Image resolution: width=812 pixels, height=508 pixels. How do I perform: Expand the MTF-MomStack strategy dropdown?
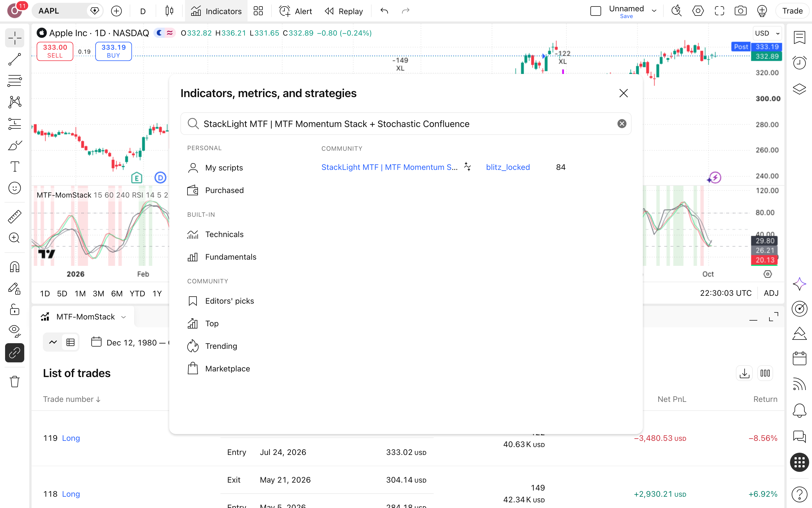click(x=123, y=317)
